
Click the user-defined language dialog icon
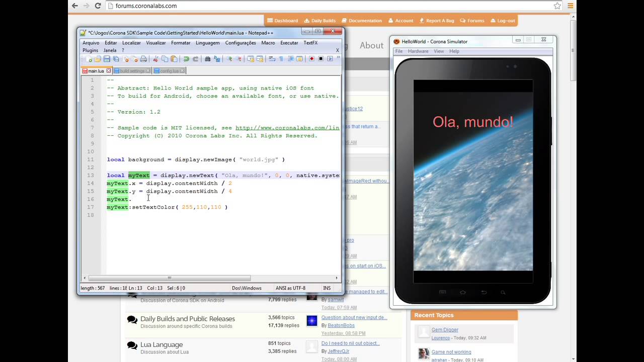click(299, 59)
